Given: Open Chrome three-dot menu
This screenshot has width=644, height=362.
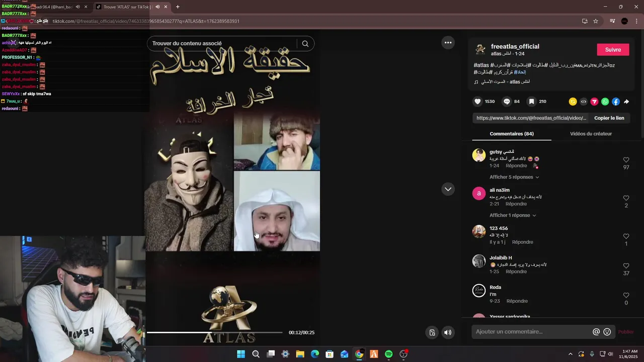Looking at the screenshot, I should pyautogui.click(x=637, y=21).
